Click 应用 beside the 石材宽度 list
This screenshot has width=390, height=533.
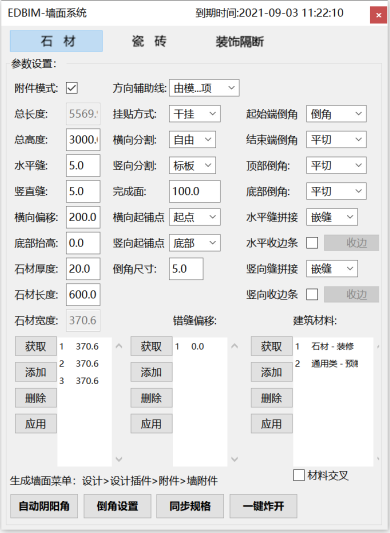36,424
